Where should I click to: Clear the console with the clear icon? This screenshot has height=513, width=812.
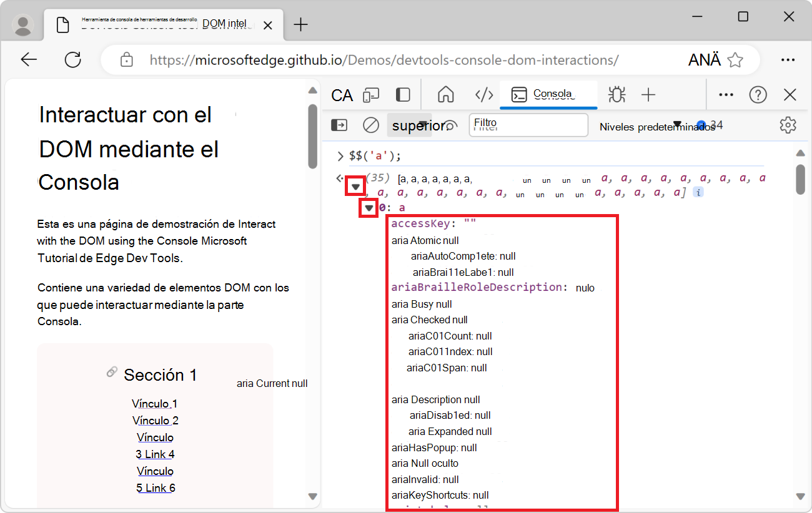click(370, 125)
